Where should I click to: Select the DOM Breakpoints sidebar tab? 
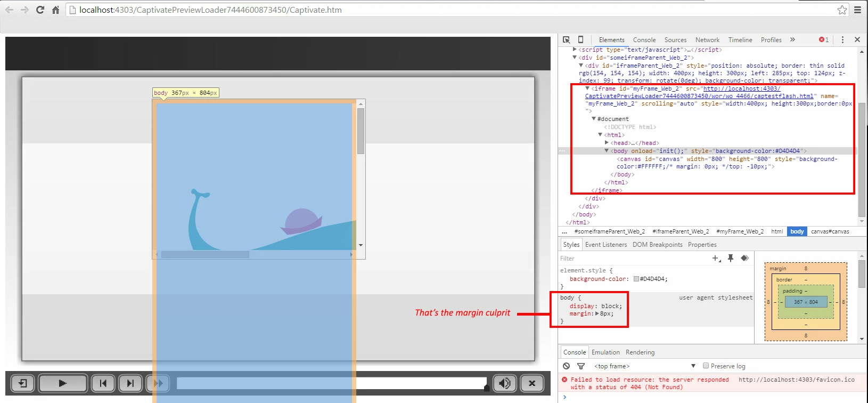coord(658,245)
